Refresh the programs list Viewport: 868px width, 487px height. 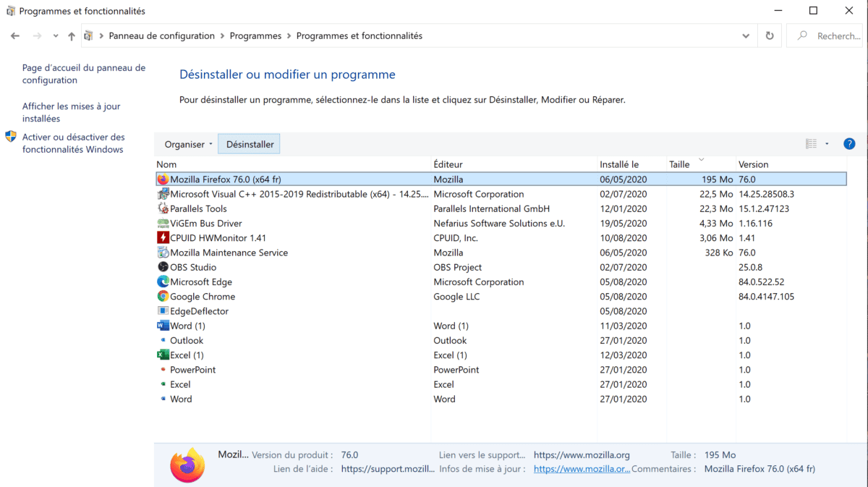tap(770, 35)
